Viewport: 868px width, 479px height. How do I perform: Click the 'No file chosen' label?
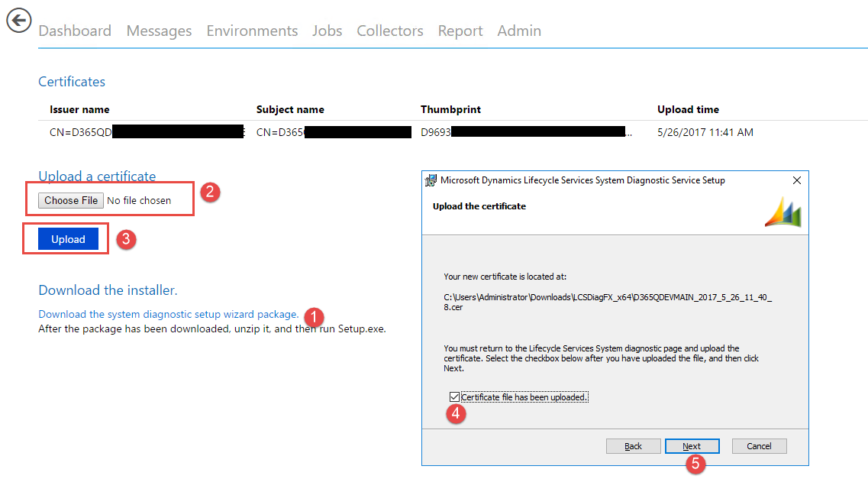point(139,200)
